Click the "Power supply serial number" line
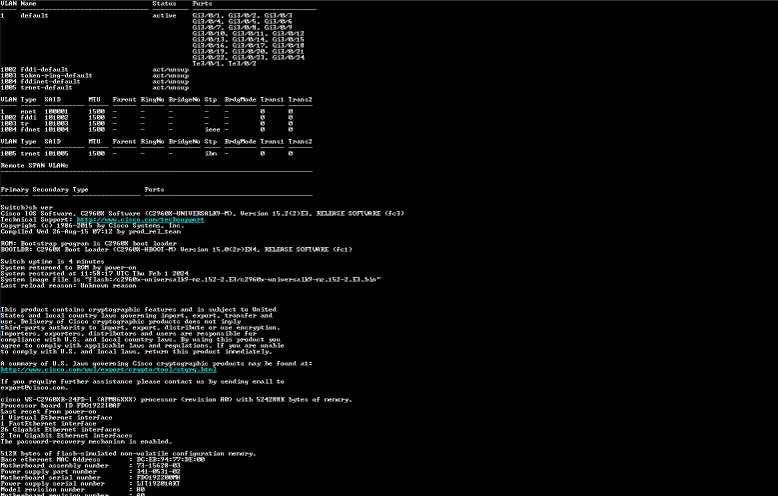 [x=91, y=483]
